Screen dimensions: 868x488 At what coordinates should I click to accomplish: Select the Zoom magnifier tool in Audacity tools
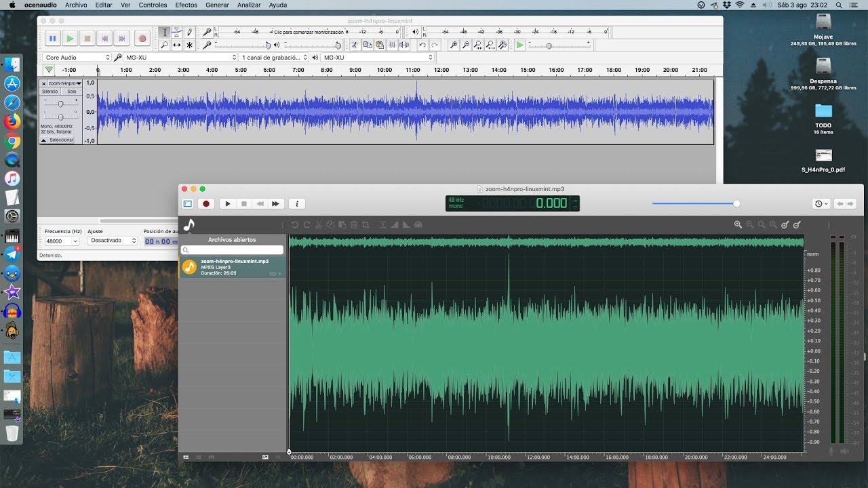(x=164, y=45)
